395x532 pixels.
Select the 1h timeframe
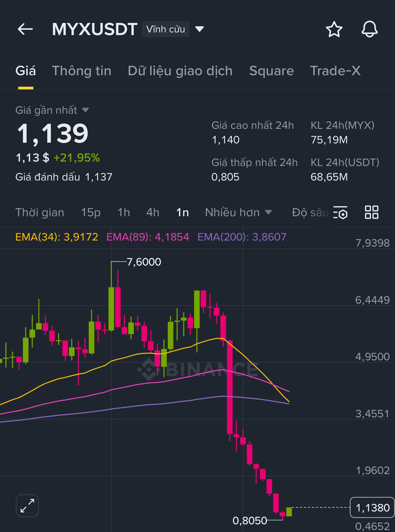pos(123,213)
